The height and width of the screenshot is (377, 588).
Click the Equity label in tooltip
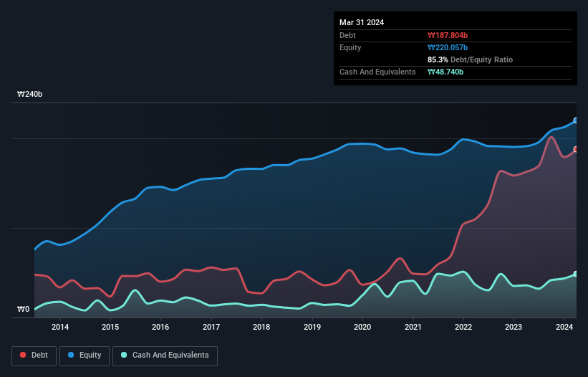[x=350, y=47]
